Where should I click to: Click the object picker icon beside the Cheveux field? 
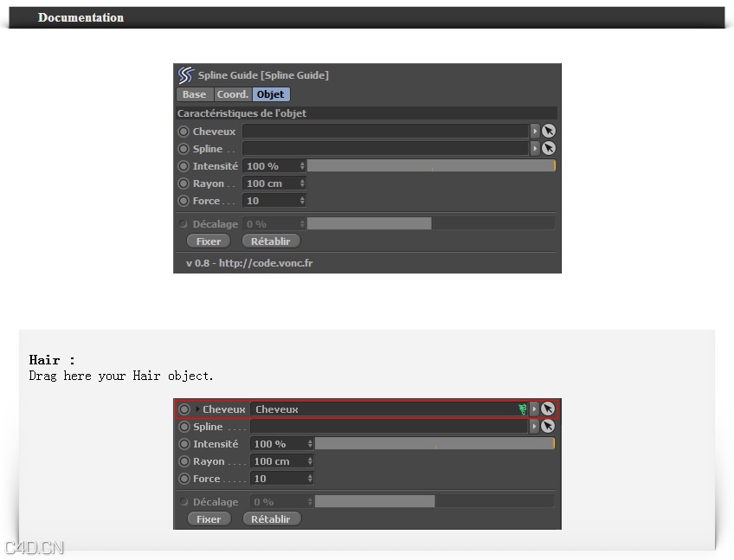550,132
